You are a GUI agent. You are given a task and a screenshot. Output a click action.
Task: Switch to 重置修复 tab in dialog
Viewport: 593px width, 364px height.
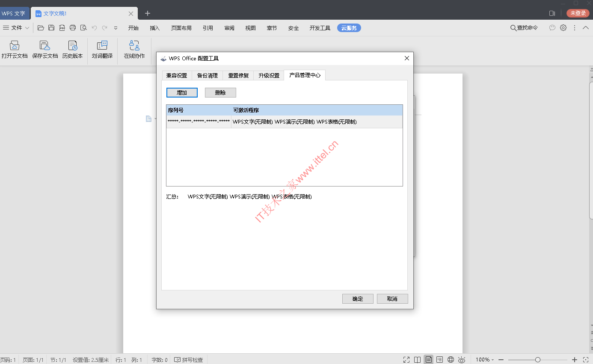[x=238, y=75]
